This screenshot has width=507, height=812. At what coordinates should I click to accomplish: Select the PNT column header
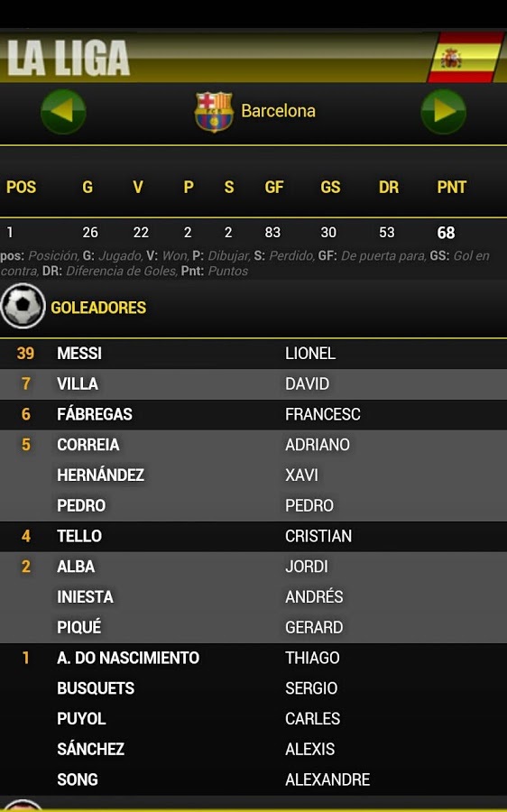(452, 187)
